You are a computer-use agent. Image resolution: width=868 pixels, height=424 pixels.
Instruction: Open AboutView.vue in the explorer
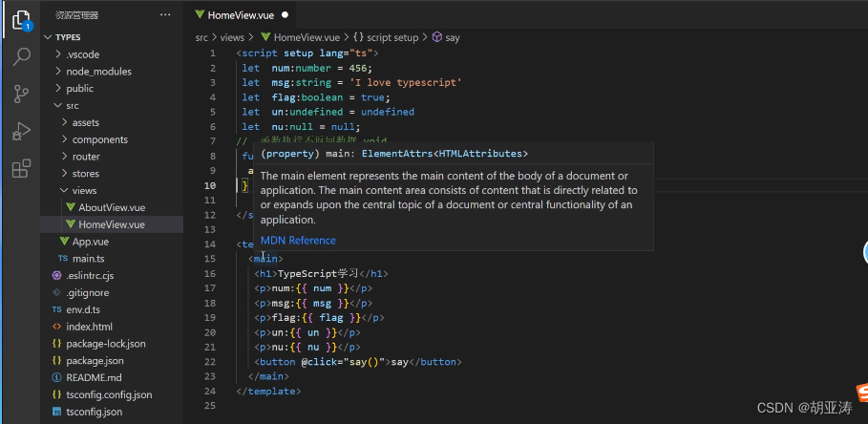(x=112, y=207)
